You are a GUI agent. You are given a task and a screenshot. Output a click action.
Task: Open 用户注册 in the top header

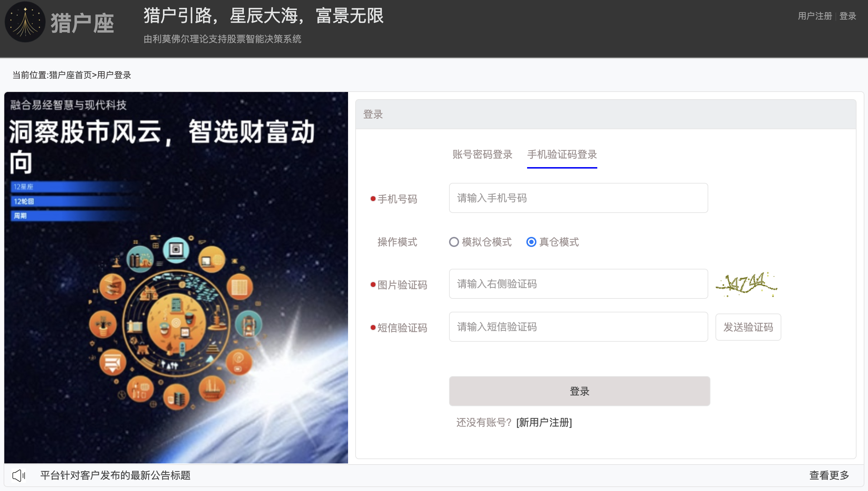coord(815,16)
